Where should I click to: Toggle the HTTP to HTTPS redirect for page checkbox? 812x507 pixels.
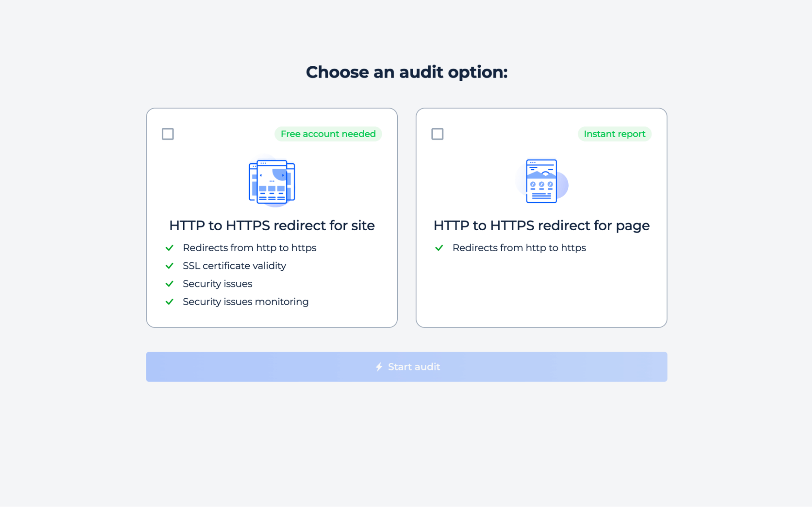point(437,133)
